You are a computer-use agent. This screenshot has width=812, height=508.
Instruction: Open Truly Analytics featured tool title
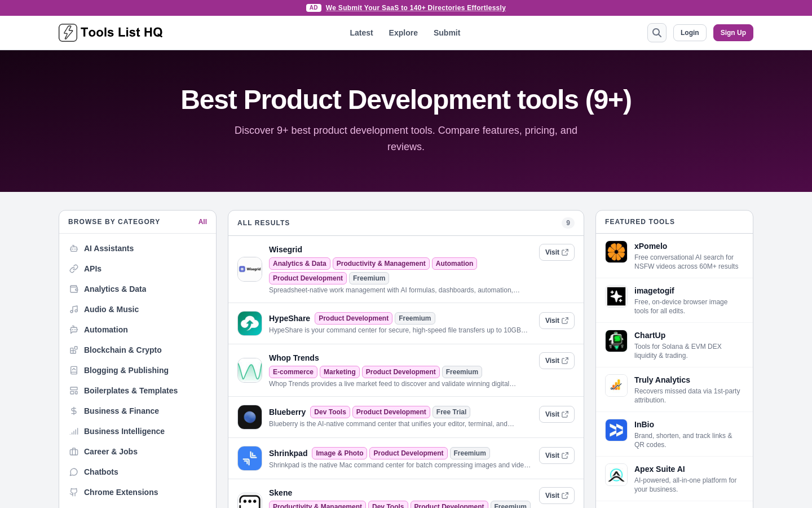[662, 380]
